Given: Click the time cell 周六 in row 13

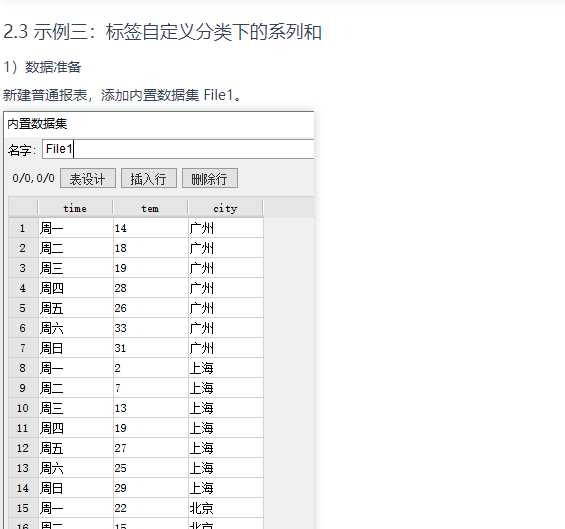Looking at the screenshot, I should (x=75, y=468).
